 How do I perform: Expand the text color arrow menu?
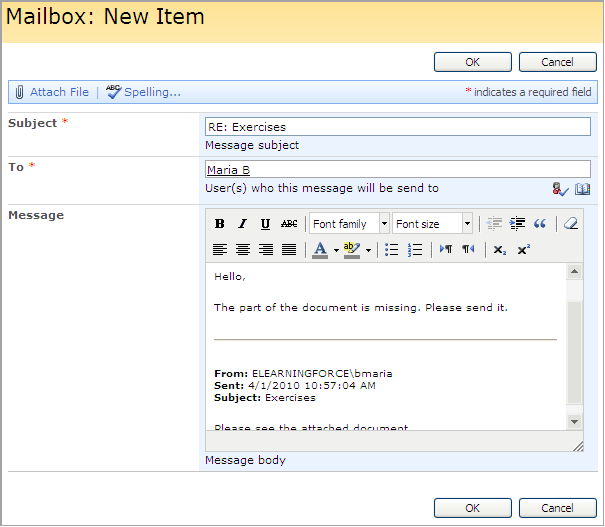[336, 250]
